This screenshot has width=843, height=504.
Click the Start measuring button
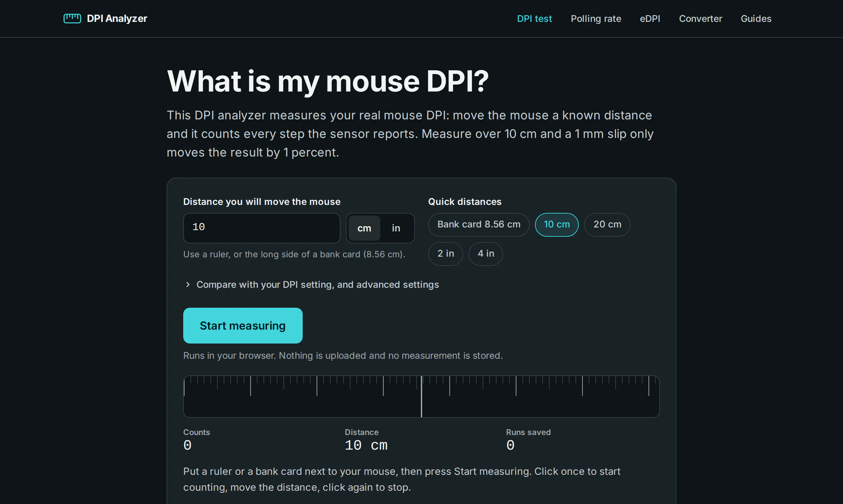[243, 326]
